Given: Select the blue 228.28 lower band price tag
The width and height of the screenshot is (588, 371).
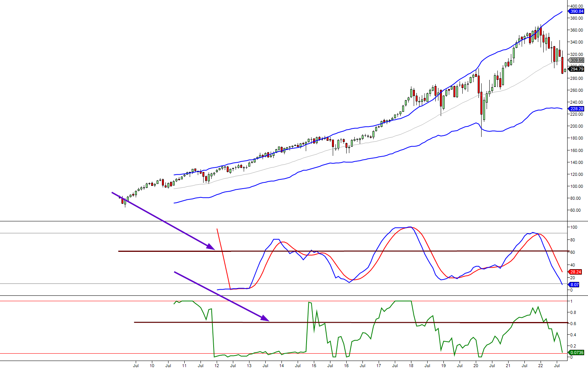Looking at the screenshot, I should [x=577, y=109].
